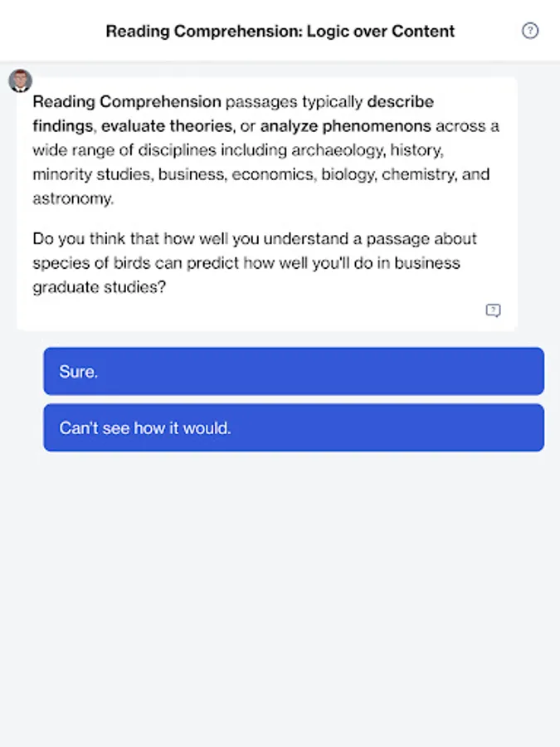
Task: Click bold "Reading Comprehension" in the message
Action: point(127,102)
